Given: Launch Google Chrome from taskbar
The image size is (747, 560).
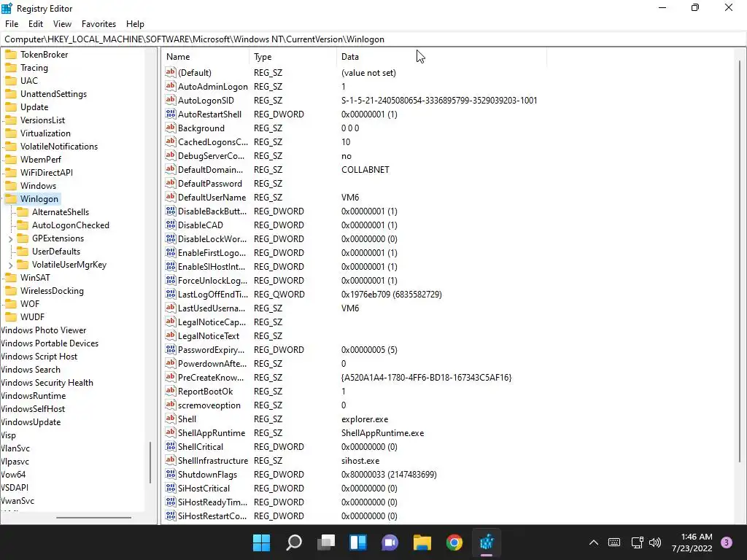Looking at the screenshot, I should click(454, 542).
